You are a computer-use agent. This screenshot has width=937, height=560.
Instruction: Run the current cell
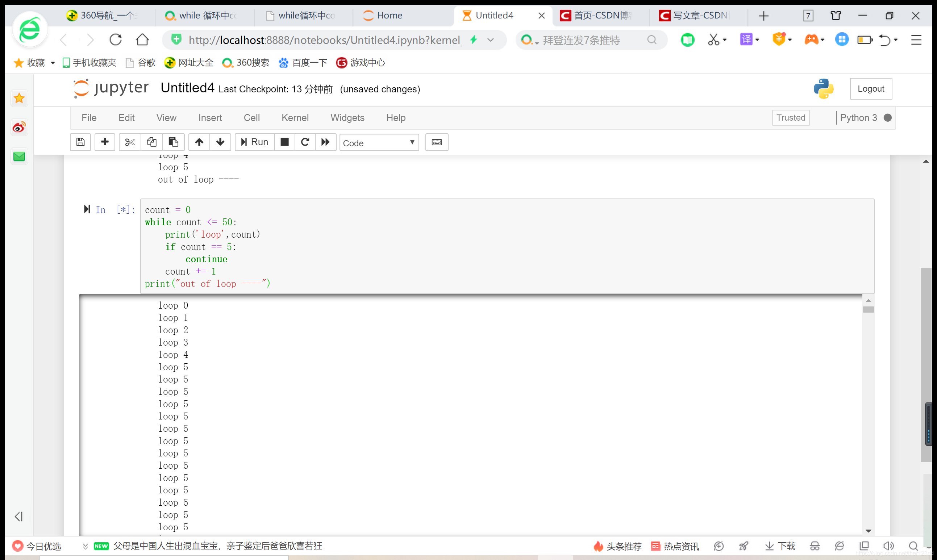click(x=255, y=142)
